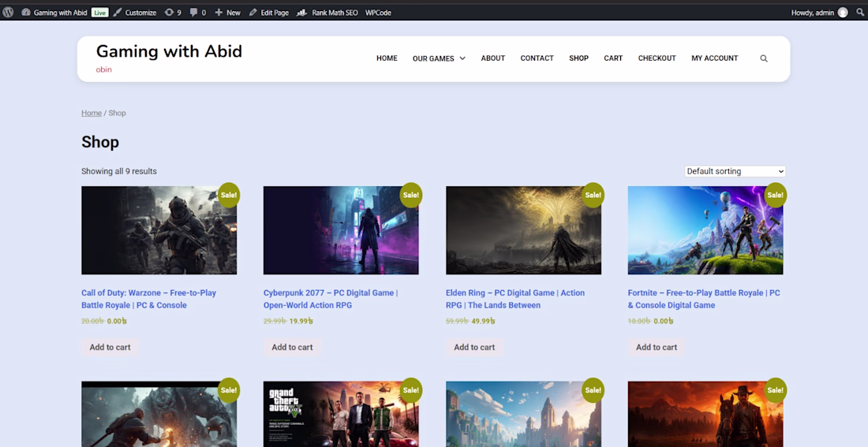Open the WordPress logo menu
868x447 pixels.
tap(8, 12)
